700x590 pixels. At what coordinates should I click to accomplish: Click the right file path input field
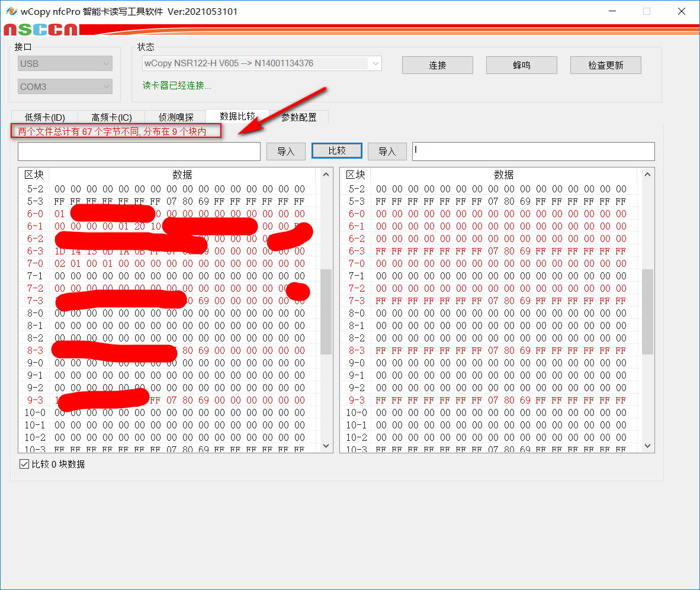[534, 151]
